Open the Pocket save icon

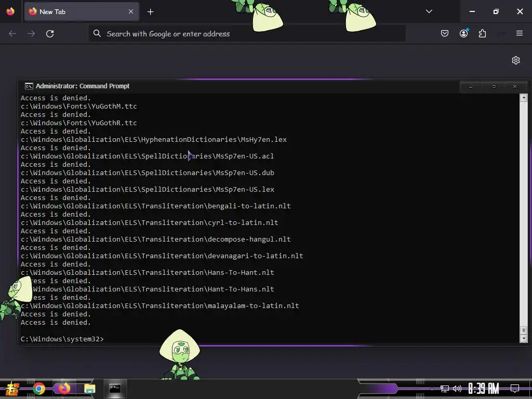click(445, 33)
